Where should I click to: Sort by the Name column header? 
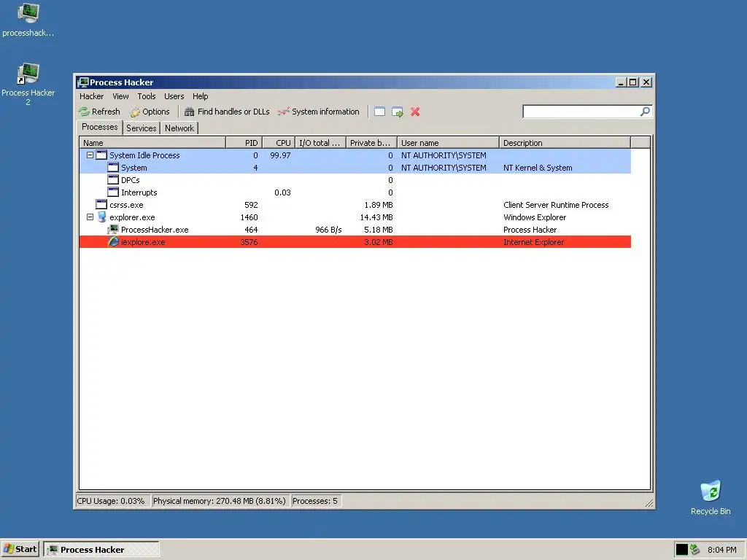[152, 143]
